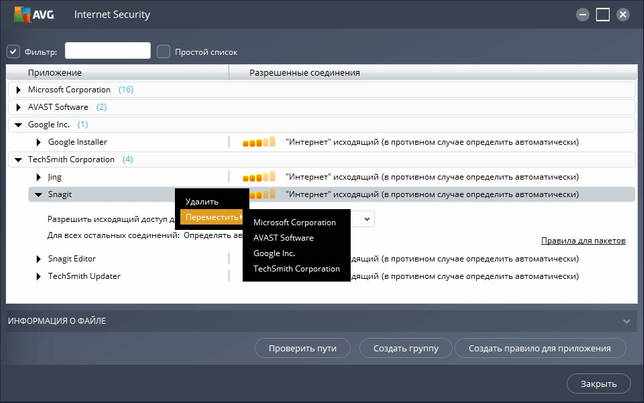Viewport: 644px width, 403px height.
Task: Expand the TechSmith Updater entry
Action: [x=38, y=276]
